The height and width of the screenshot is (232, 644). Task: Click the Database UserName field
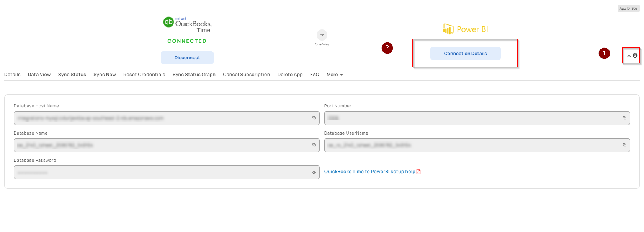[x=472, y=145]
